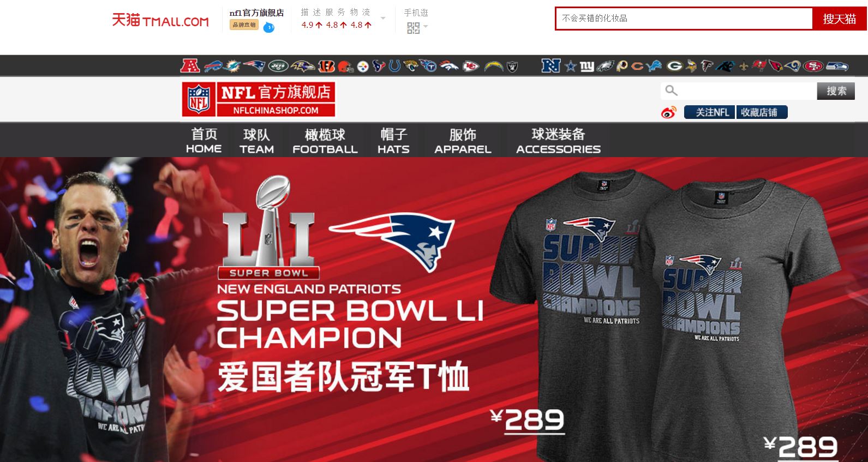Open the 球队 TEAM menu
868x462 pixels.
[256, 141]
